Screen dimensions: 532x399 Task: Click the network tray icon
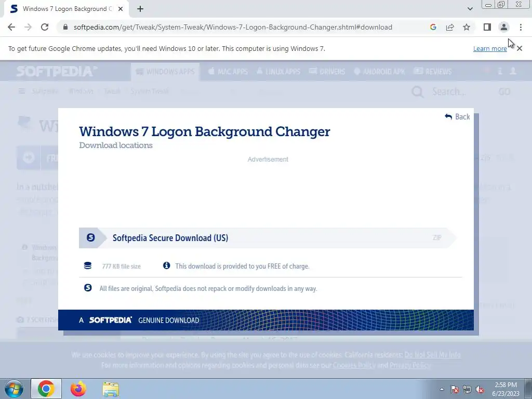point(467,389)
